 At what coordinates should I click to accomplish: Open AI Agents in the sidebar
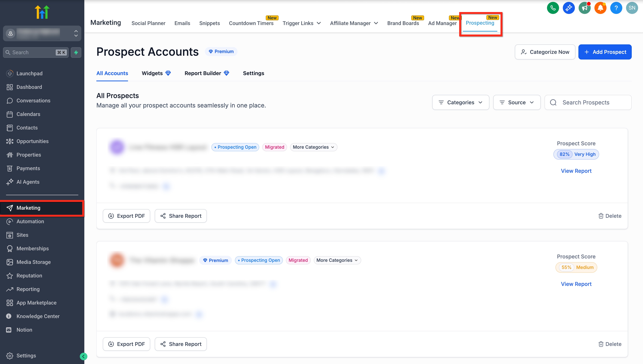point(28,182)
